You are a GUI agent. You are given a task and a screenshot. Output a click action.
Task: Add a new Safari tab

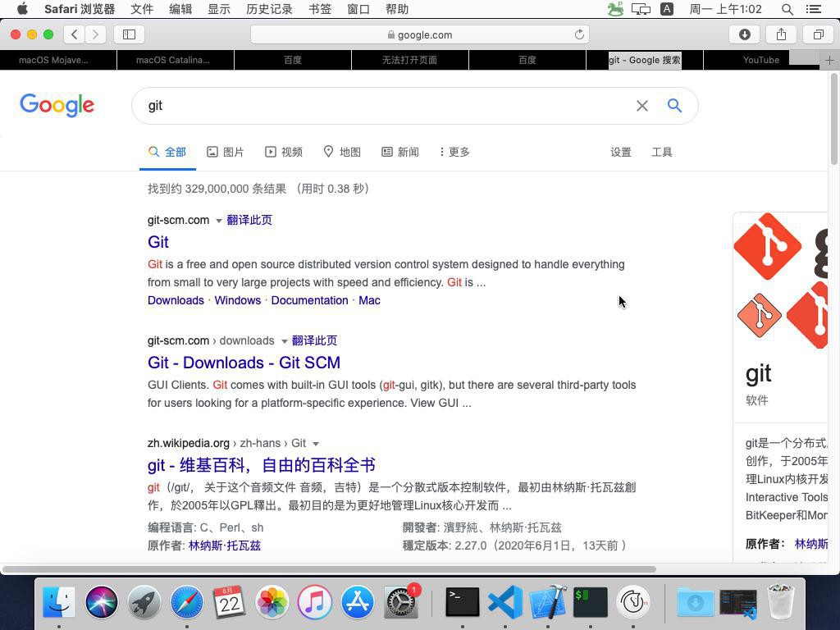(x=829, y=60)
